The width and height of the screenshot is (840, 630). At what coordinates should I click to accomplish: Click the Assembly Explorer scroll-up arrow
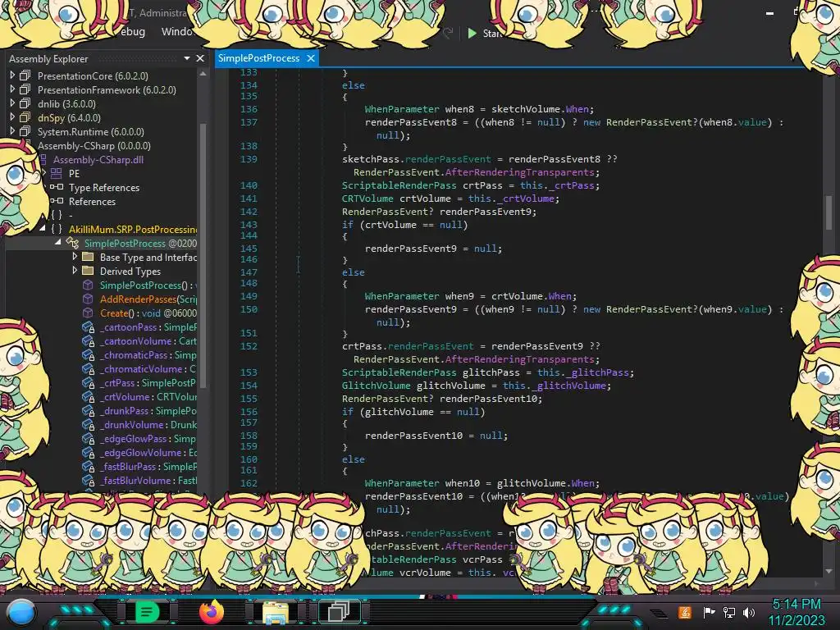coord(203,74)
